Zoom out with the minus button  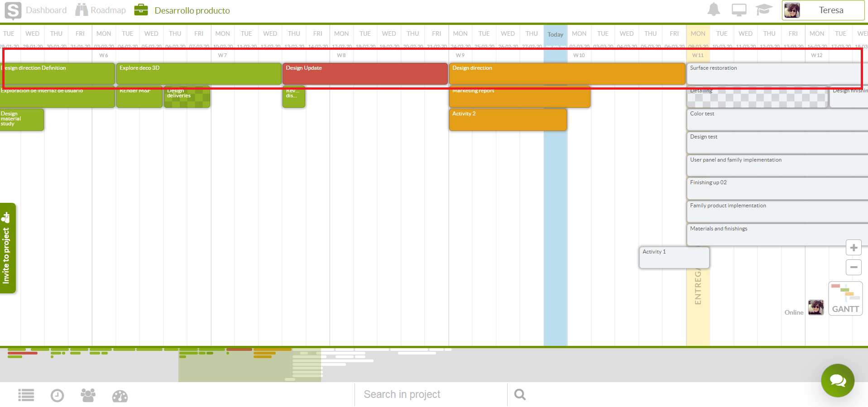tap(854, 267)
